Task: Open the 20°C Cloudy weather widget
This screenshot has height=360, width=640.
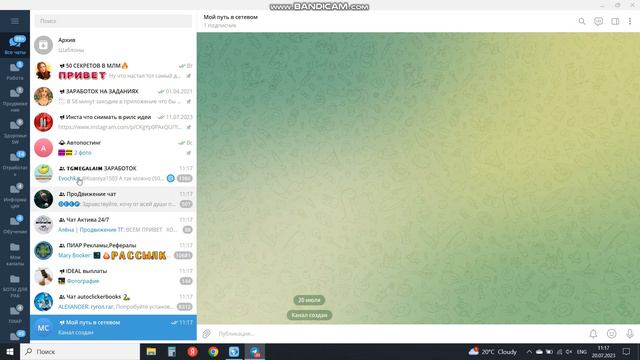Action: pyautogui.click(x=493, y=351)
